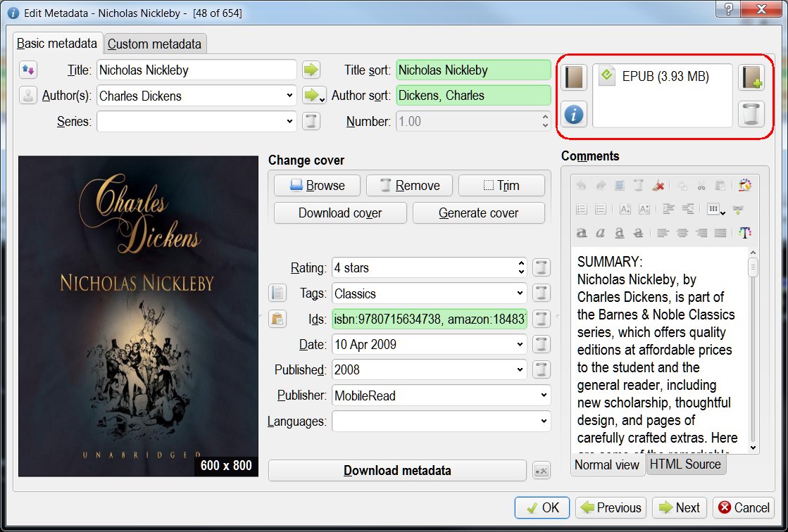Insert ordered list in comments
Image resolution: width=788 pixels, height=532 pixels.
pyautogui.click(x=582, y=209)
